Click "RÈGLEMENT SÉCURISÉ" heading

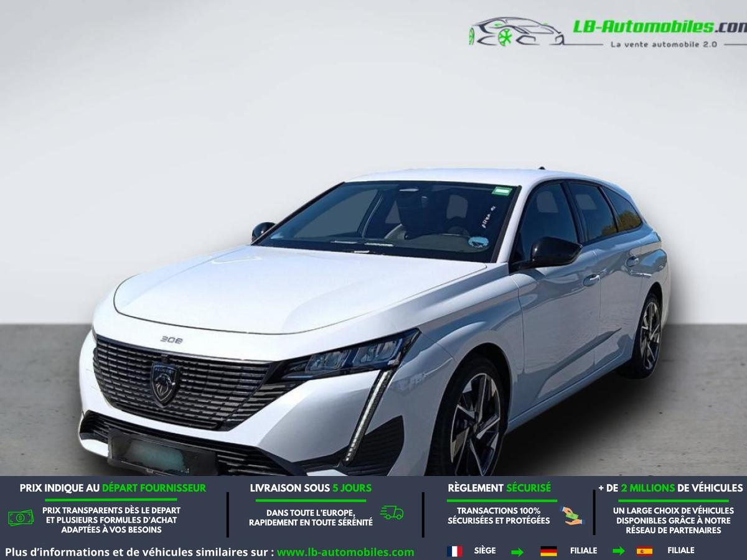click(499, 488)
